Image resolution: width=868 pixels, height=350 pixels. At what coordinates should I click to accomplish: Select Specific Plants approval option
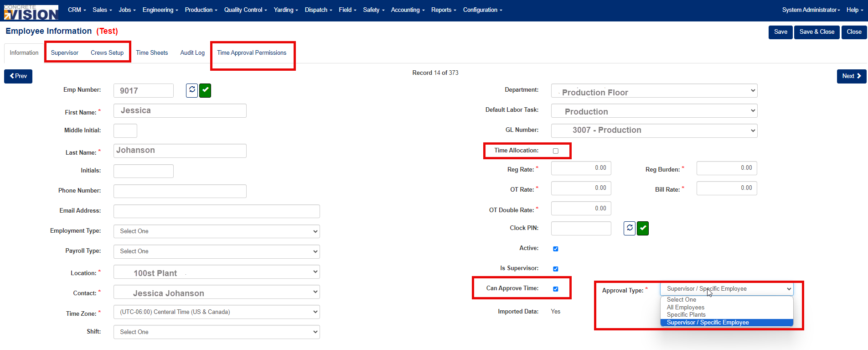click(x=727, y=315)
